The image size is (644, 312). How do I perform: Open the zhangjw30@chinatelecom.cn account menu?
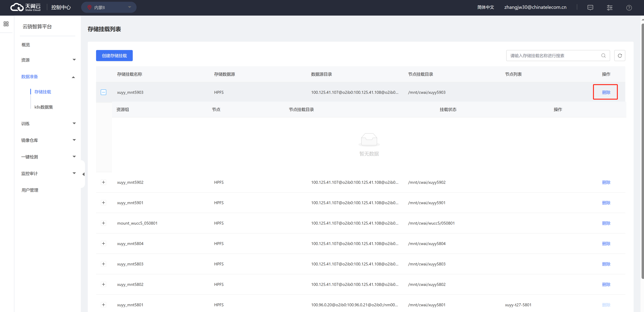535,7
